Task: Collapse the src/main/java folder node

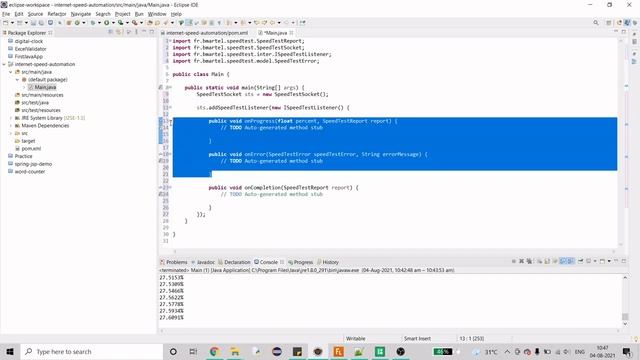Action: point(11,72)
